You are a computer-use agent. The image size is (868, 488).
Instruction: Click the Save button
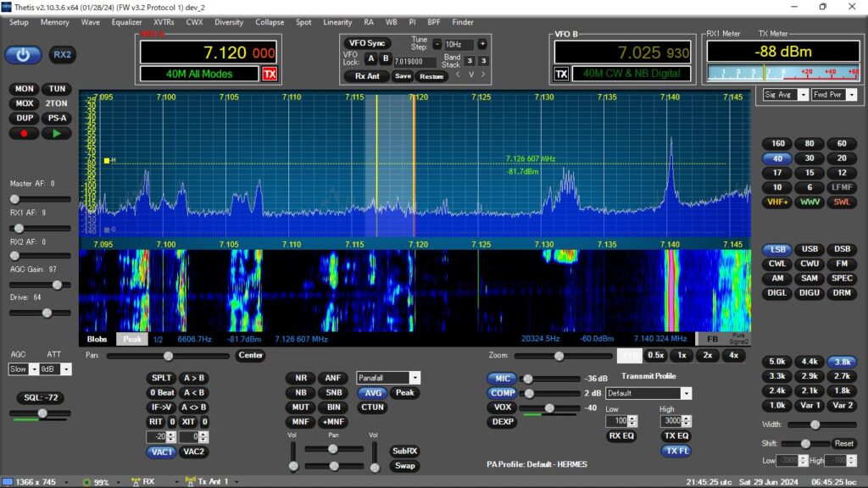[x=403, y=76]
